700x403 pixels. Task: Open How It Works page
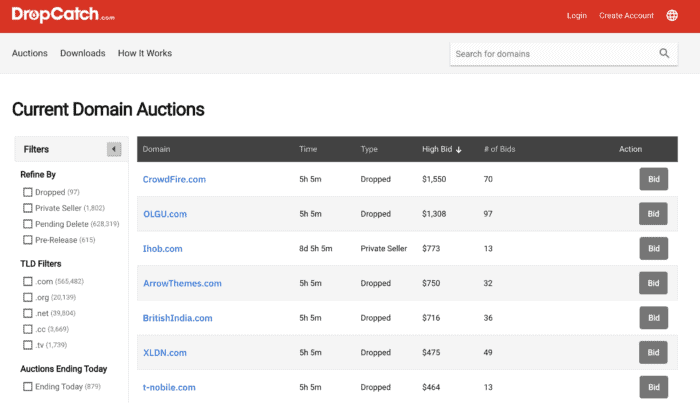click(145, 53)
